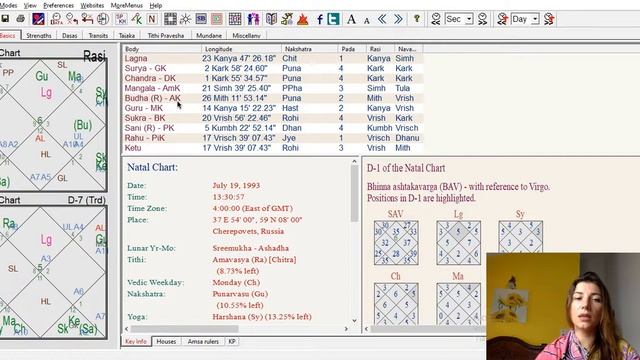Open the Help menu
640x360 pixels.
(x=156, y=5)
